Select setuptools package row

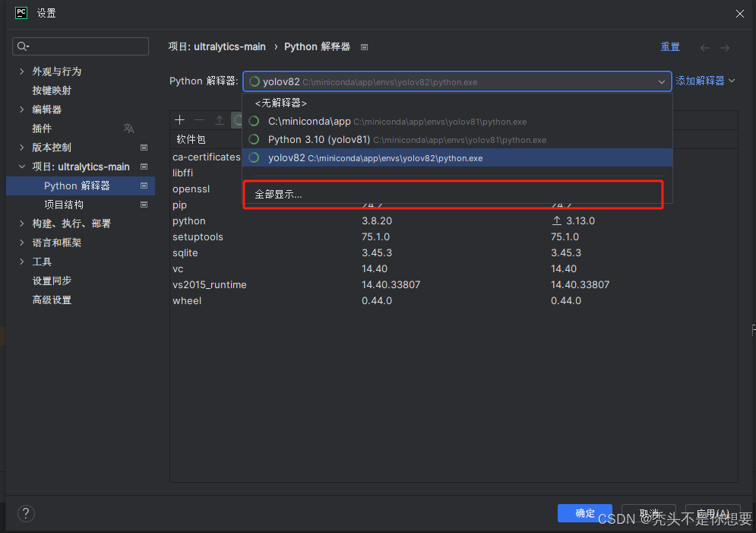click(x=454, y=236)
